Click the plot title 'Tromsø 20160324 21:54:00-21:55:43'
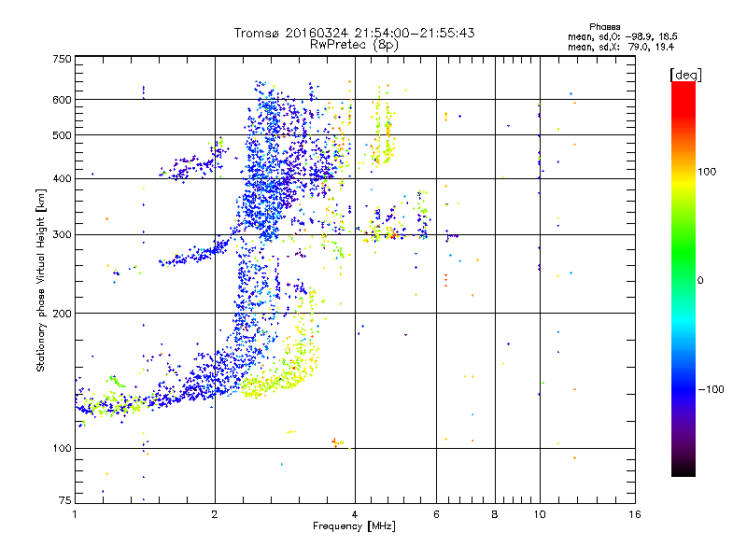Image resolution: width=747 pixels, height=560 pixels. pos(354,33)
